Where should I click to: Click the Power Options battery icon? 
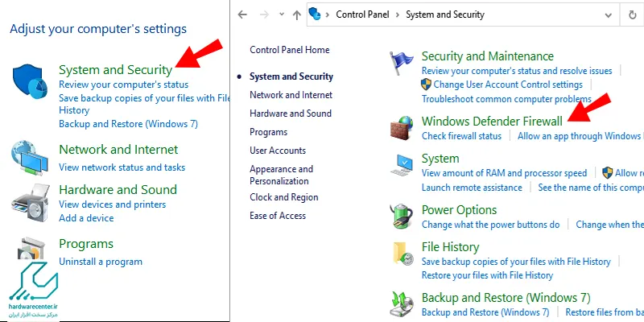point(401,216)
